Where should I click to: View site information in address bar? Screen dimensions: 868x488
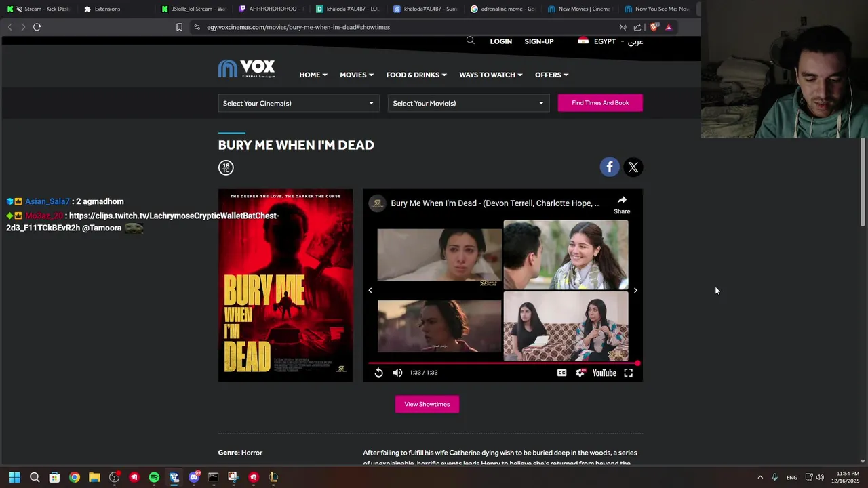click(197, 27)
